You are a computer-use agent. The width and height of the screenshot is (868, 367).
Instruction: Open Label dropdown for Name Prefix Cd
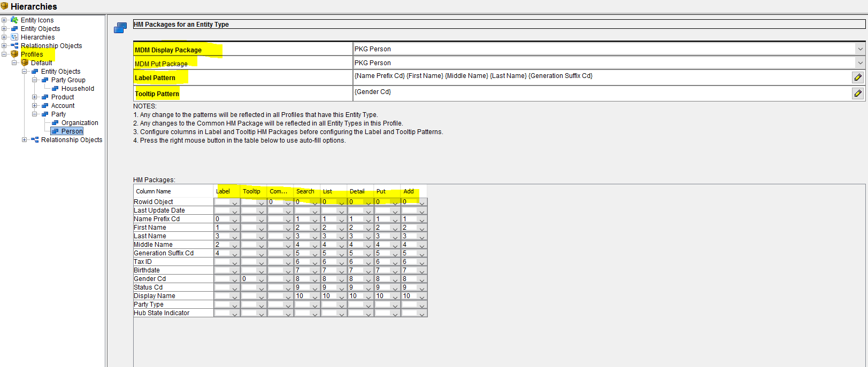235,220
